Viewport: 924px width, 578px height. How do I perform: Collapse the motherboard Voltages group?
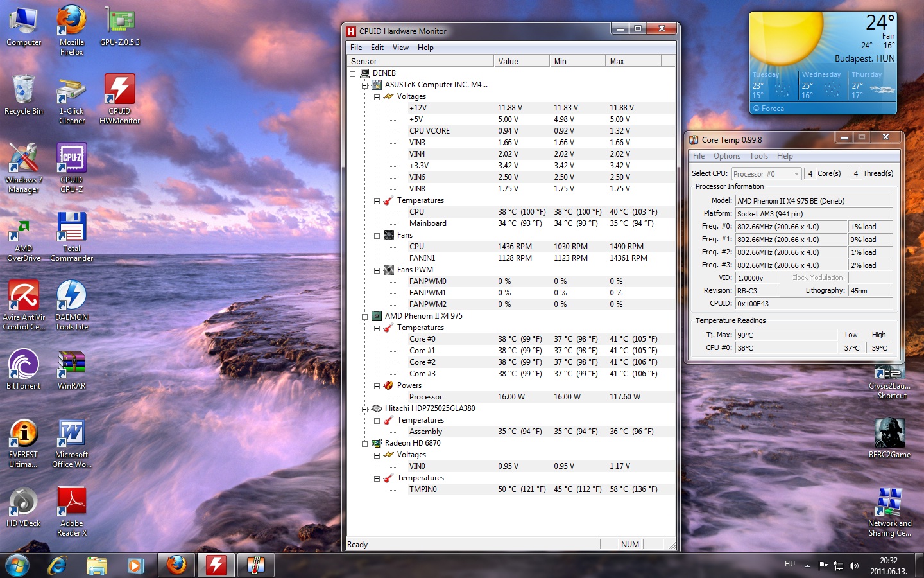click(377, 97)
